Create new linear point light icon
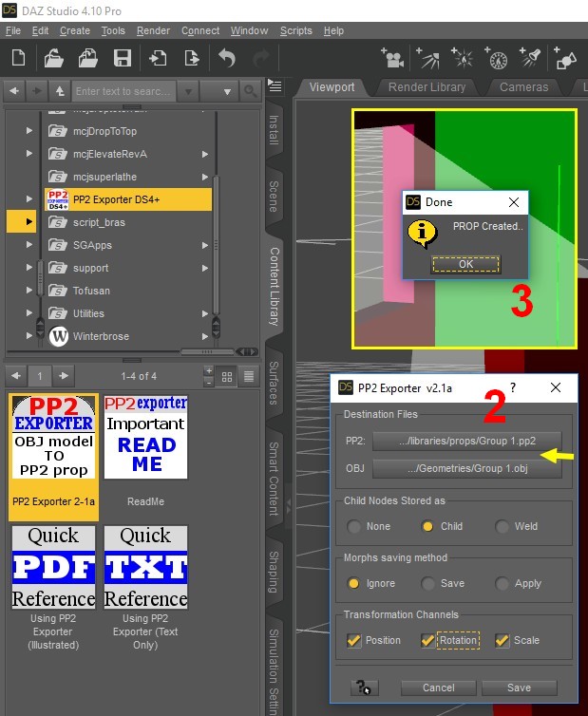Viewport: 588px width, 716px height. pos(496,59)
